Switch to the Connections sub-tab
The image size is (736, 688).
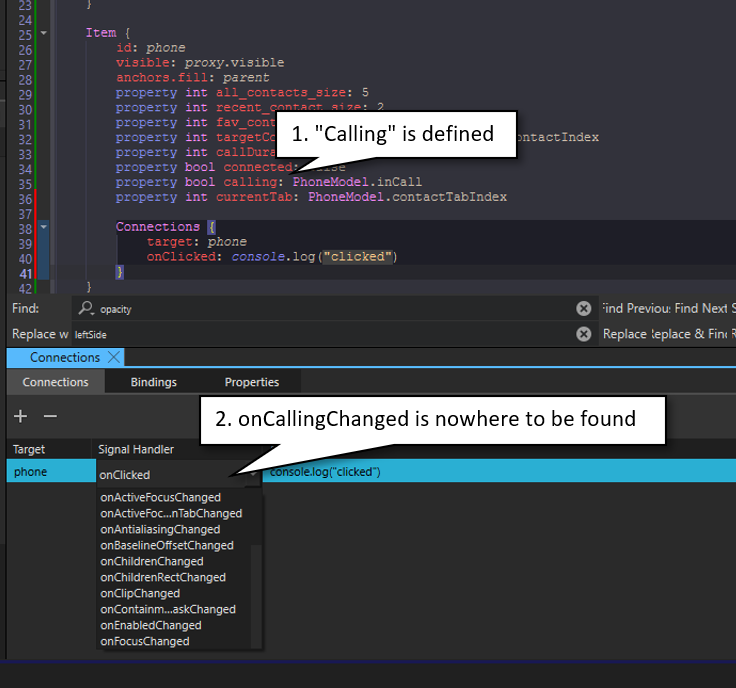coord(55,382)
